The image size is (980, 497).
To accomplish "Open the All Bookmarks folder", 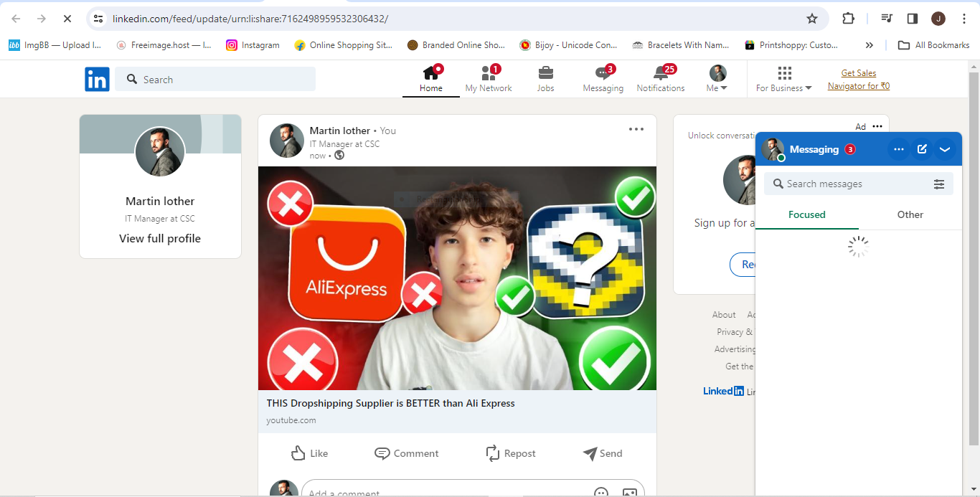I will pyautogui.click(x=934, y=44).
